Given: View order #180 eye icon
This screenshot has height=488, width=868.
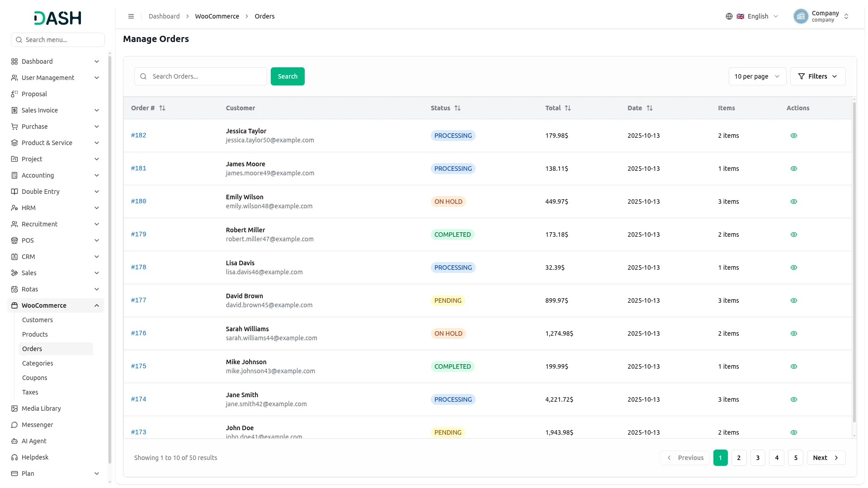Looking at the screenshot, I should point(794,202).
